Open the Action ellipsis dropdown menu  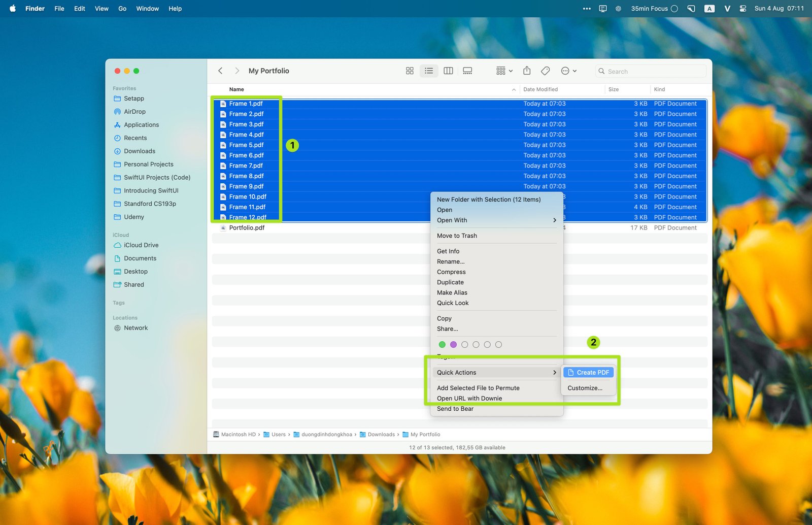(568, 71)
